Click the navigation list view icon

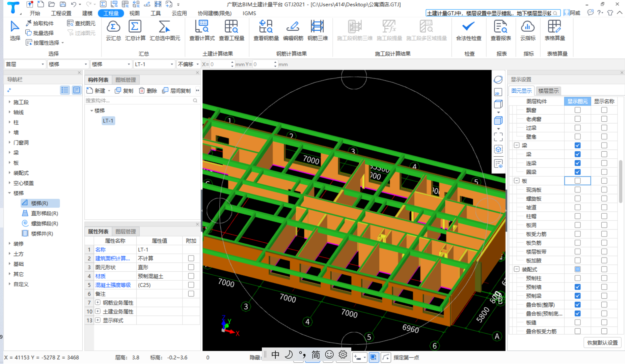click(65, 90)
